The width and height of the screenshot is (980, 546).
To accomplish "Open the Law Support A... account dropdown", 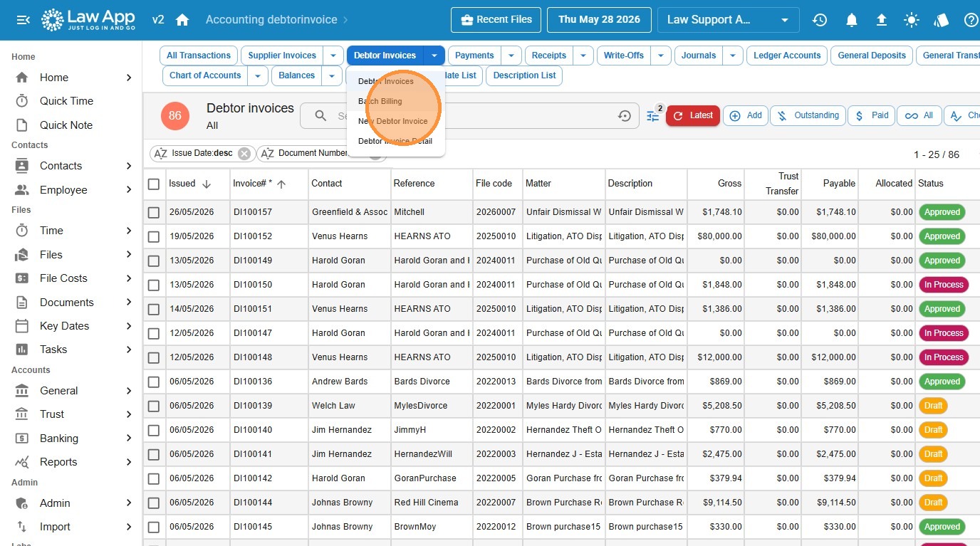I will point(728,20).
